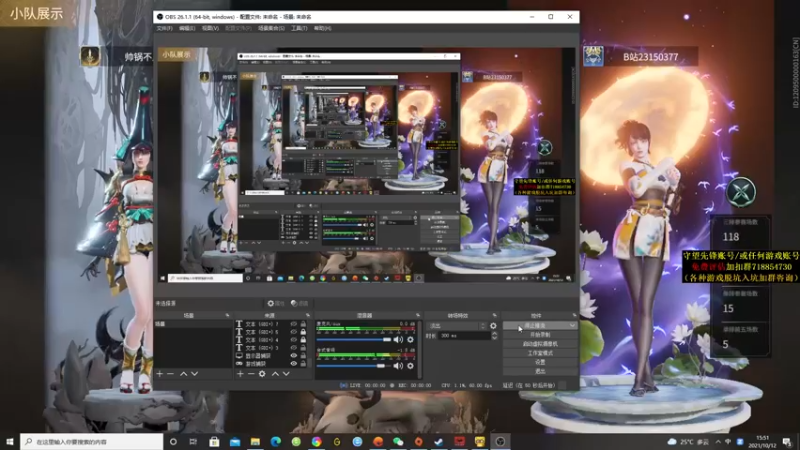The width and height of the screenshot is (800, 450).
Task: Toggle visibility of text source 7
Action: click(x=294, y=324)
